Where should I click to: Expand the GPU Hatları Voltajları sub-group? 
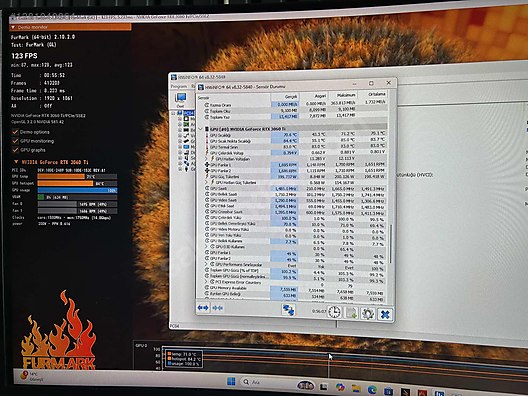click(x=206, y=158)
